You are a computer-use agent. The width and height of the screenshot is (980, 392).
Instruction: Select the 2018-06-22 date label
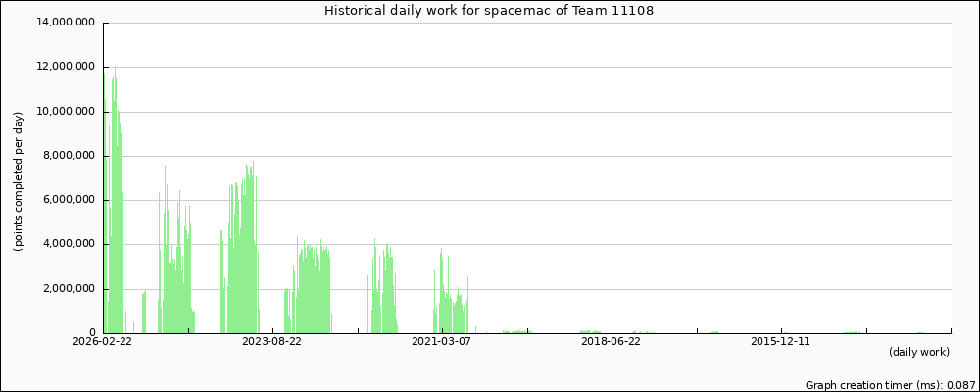coord(612,342)
